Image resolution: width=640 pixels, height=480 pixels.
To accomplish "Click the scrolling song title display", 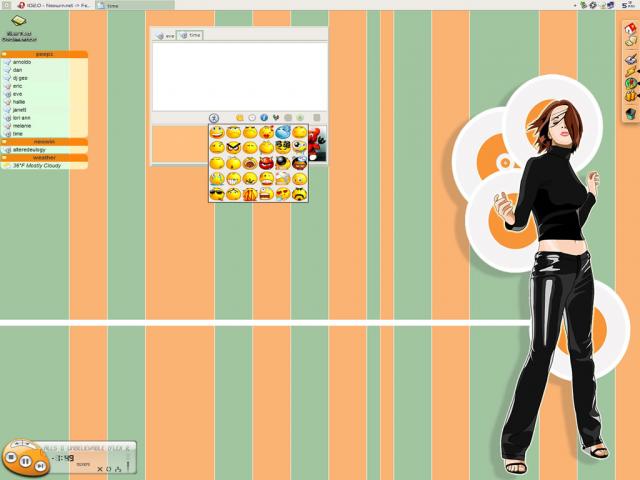I will tap(87, 448).
